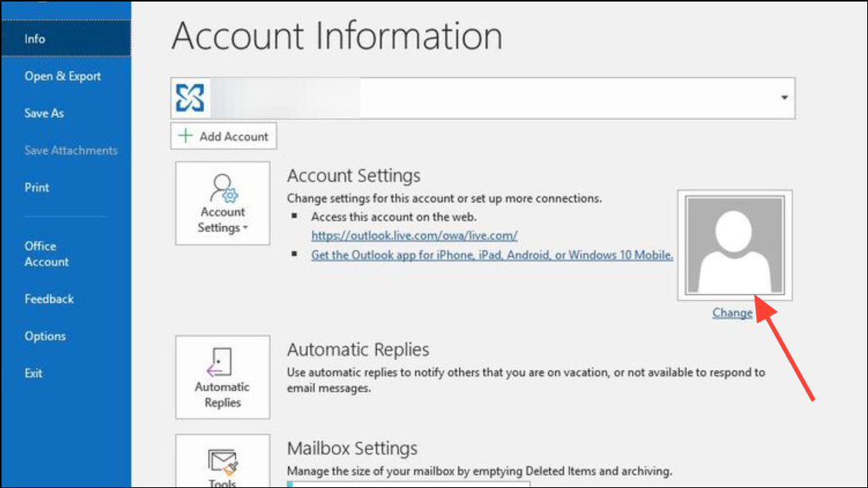This screenshot has width=868, height=488.
Task: Open the outlook.live.com web access link
Action: coord(414,236)
